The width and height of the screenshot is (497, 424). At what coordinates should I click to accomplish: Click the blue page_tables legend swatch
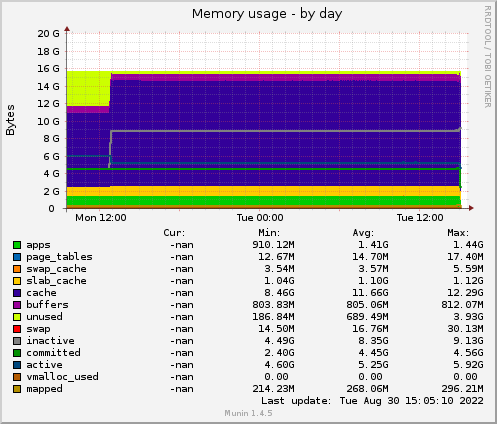[x=17, y=257]
